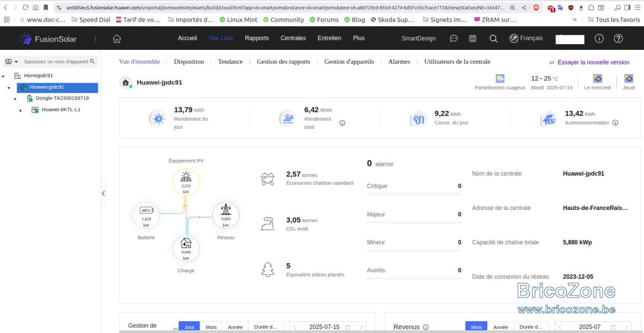Screen dimensions: 644x333
Task: Click the device name search field
Action: click(56, 62)
